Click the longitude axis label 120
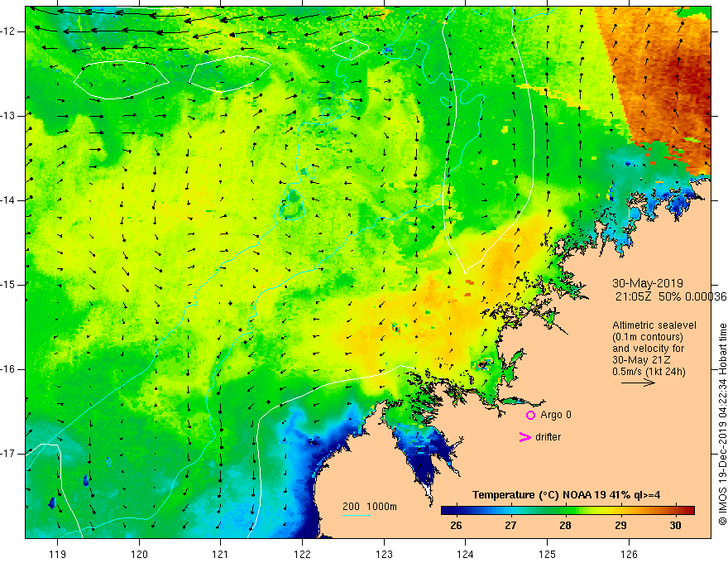 point(139,554)
